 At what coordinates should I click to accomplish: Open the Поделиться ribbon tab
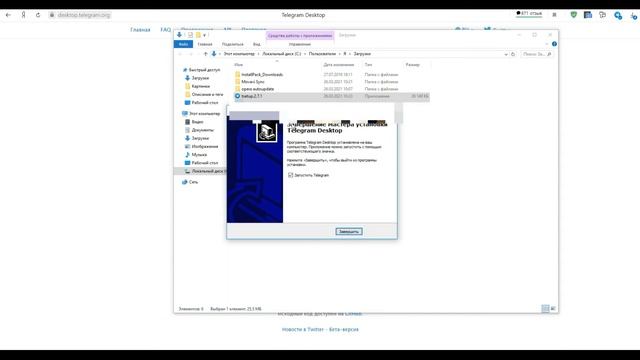click(x=232, y=44)
